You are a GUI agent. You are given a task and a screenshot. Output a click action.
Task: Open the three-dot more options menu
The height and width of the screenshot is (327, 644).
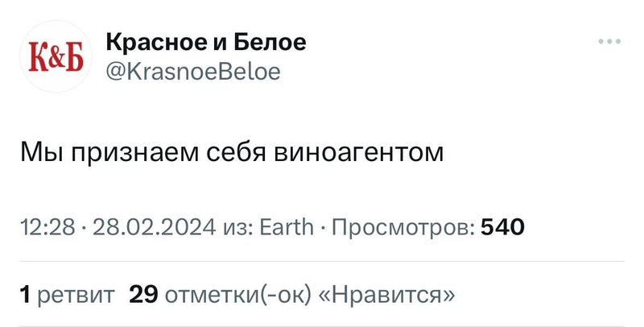(609, 41)
